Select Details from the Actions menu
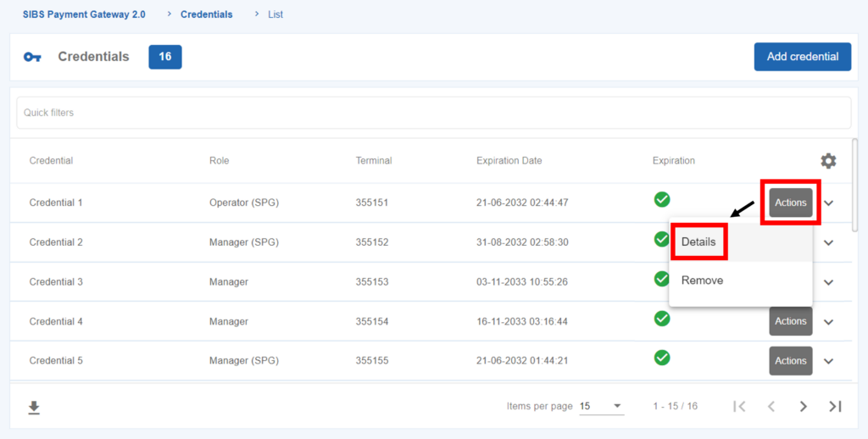 click(699, 242)
